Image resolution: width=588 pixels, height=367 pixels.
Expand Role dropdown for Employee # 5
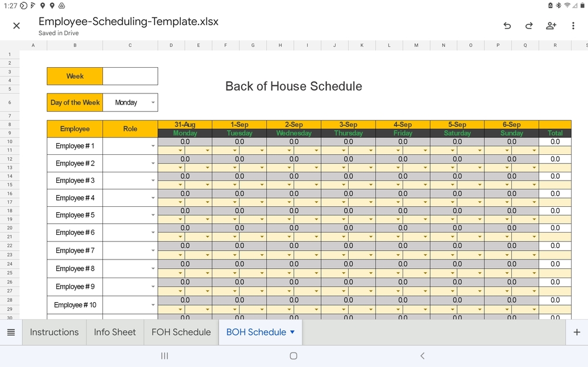[x=153, y=215]
